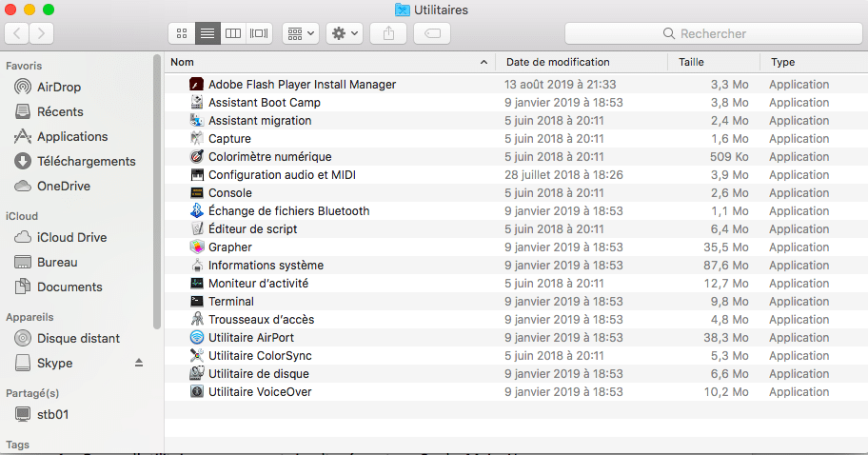Click the Appareils sidebar section header
868x455 pixels.
click(x=30, y=317)
